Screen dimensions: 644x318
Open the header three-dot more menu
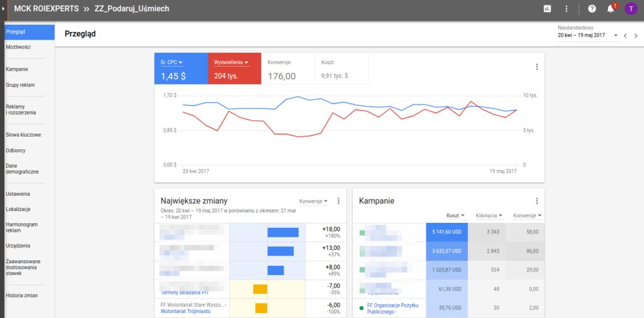(x=567, y=9)
